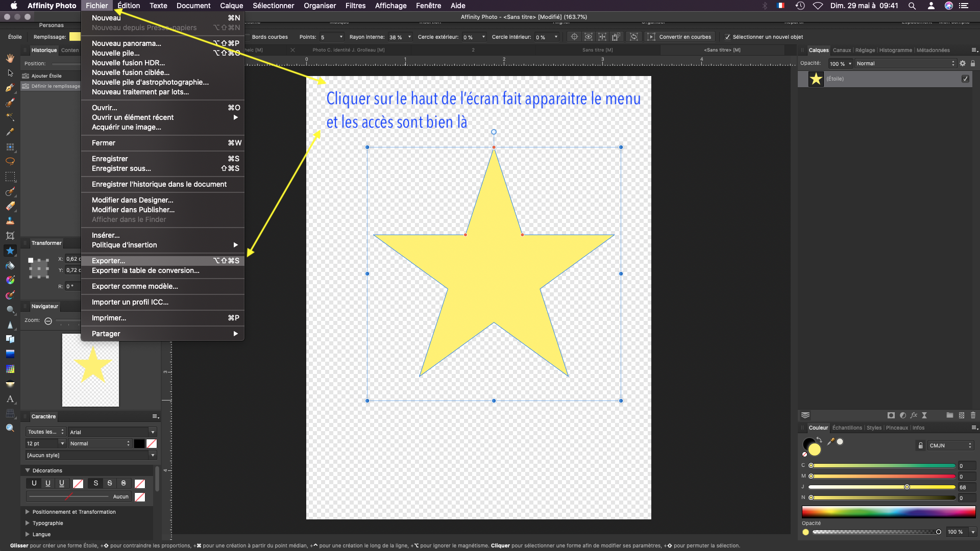Image resolution: width=980 pixels, height=551 pixels.
Task: Click the layers panel trash icon
Action: coord(973,415)
